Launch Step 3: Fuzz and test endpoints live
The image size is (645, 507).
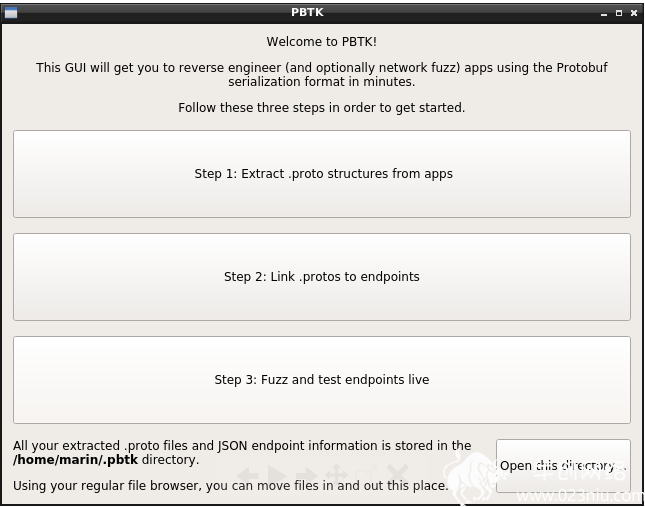coord(322,380)
